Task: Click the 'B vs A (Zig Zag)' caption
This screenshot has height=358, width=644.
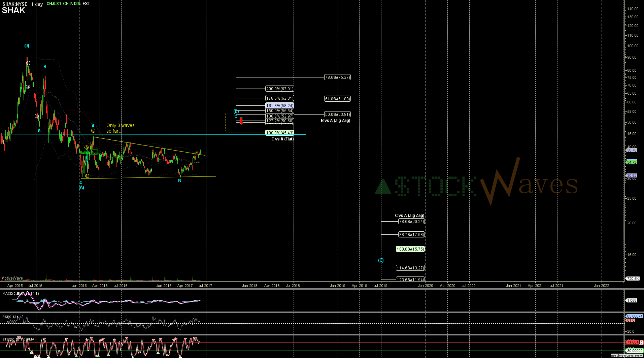Action: coord(335,121)
